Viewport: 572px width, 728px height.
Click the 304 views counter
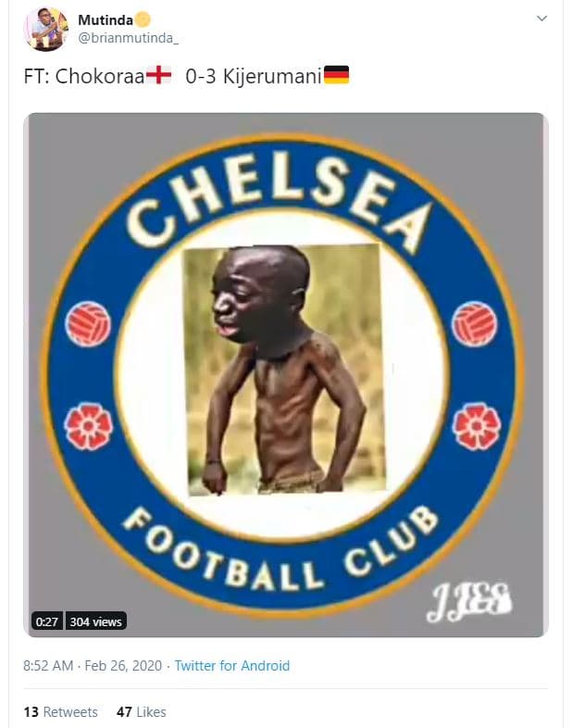click(x=95, y=621)
